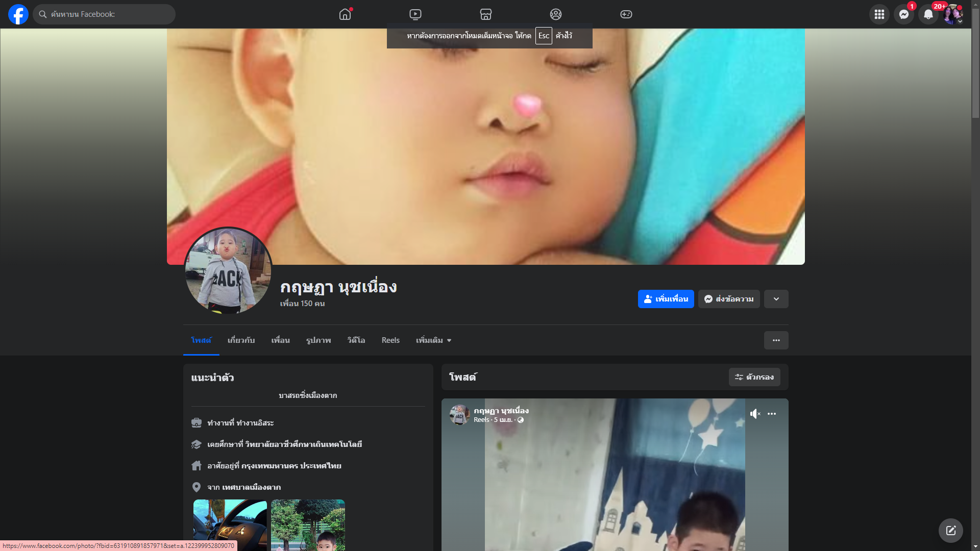
Task: Open the ตัวกรอง posts filter button
Action: point(754,377)
